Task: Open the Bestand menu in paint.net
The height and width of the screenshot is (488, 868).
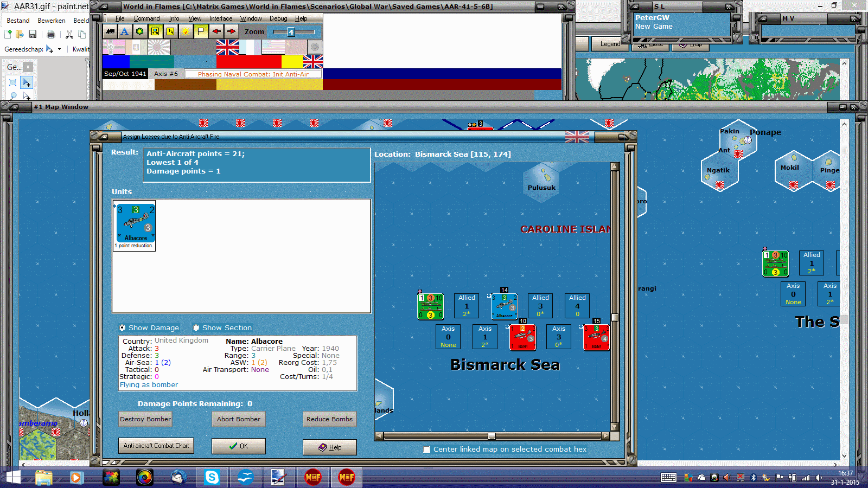Action: tap(18, 21)
